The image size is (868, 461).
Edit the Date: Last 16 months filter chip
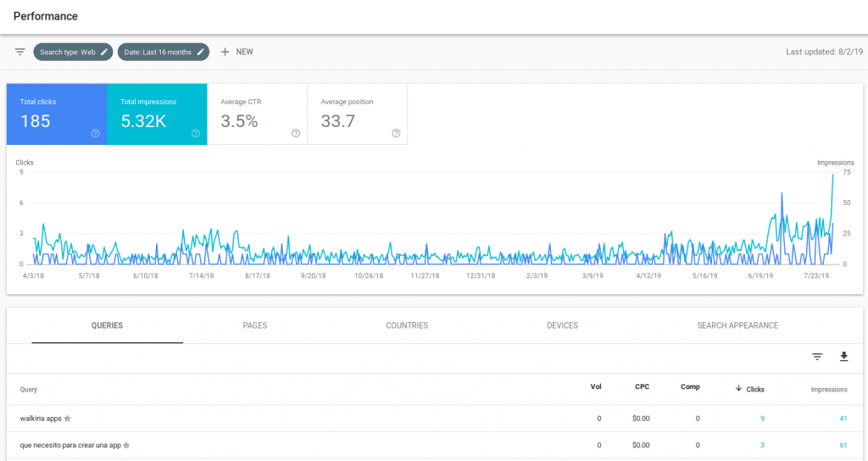point(164,52)
